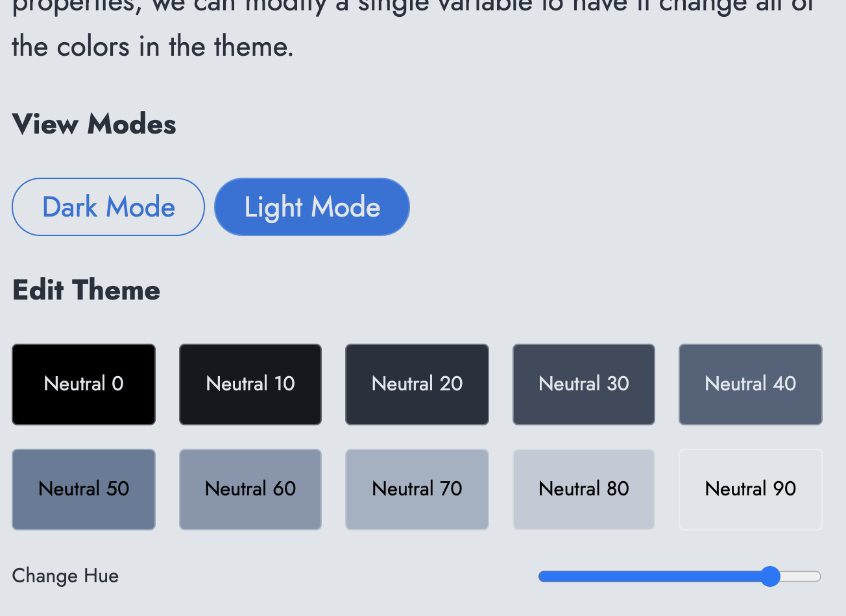Select the Neutral 10 color swatch

coord(250,384)
